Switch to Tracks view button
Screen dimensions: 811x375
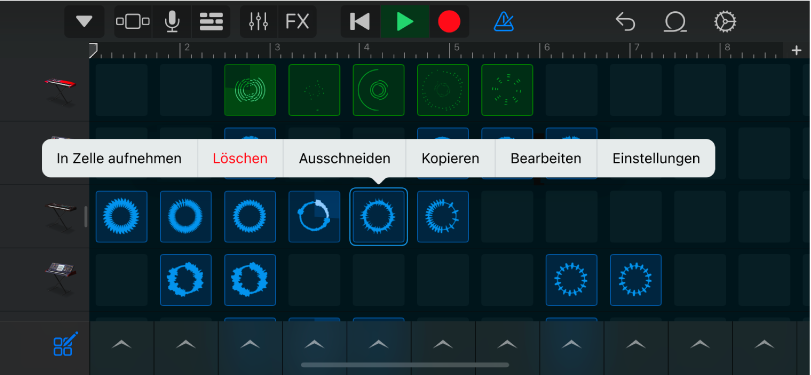pyautogui.click(x=133, y=22)
